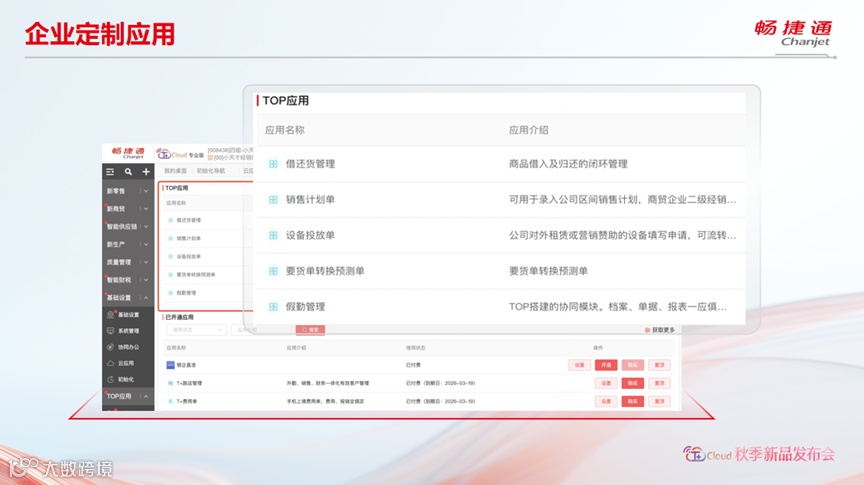Click the sidebar plus add icon
Viewport: 864px width, 485px height.
click(146, 172)
